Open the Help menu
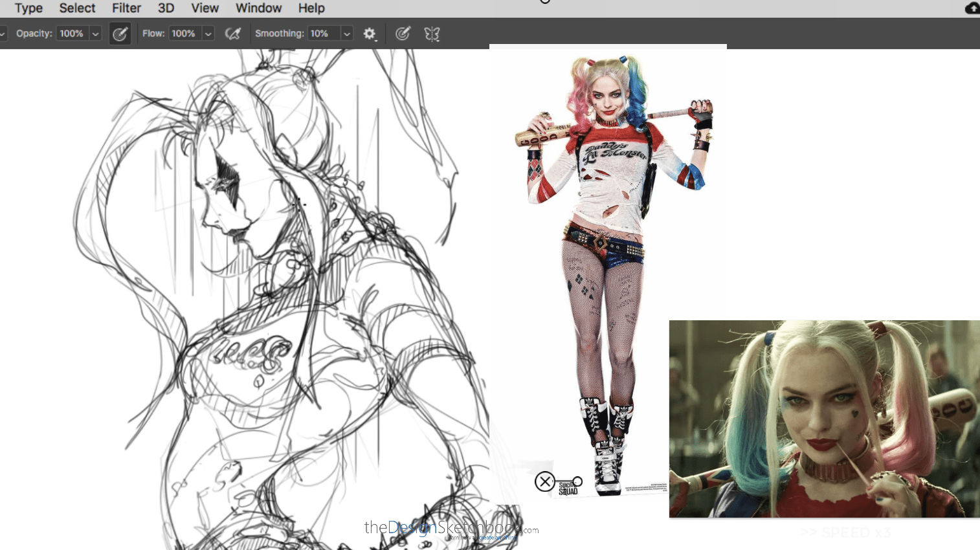The height and width of the screenshot is (550, 980). pyautogui.click(x=311, y=8)
